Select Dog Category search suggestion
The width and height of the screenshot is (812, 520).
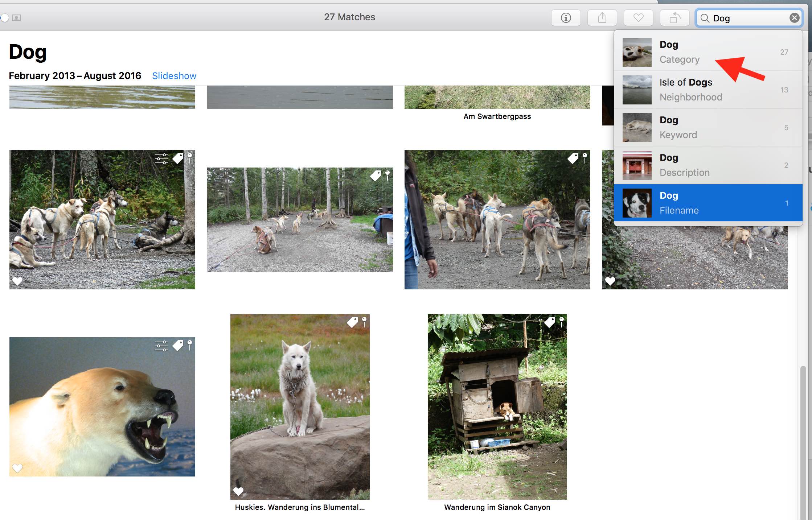pyautogui.click(x=708, y=52)
